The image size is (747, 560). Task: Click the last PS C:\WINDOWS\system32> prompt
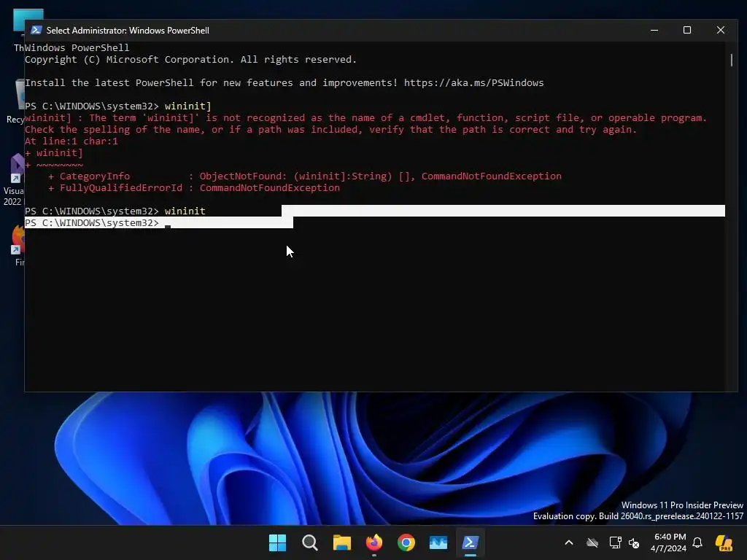[x=92, y=223]
